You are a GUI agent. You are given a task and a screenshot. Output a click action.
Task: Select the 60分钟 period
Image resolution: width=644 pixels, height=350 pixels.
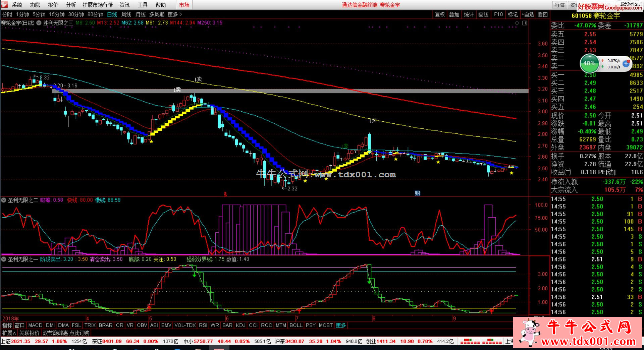(95, 14)
